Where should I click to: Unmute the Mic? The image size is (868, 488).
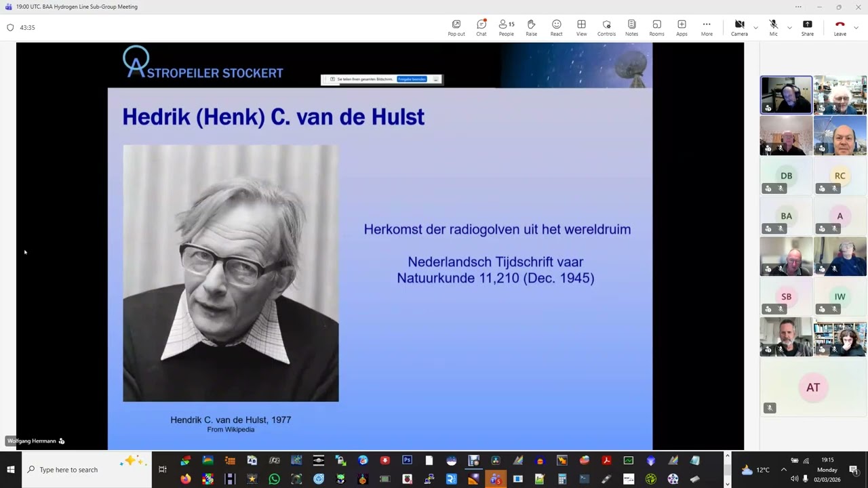point(774,27)
